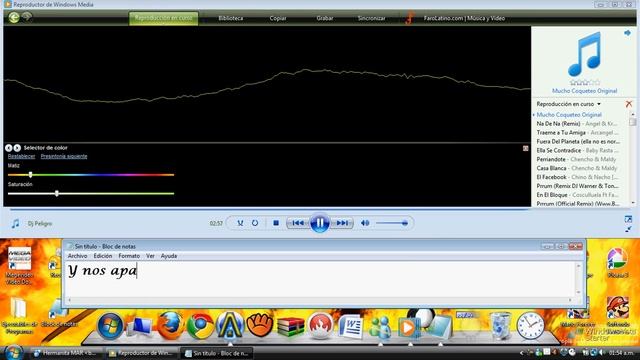
Task: Switch to compact mode icon
Action: click(x=628, y=229)
